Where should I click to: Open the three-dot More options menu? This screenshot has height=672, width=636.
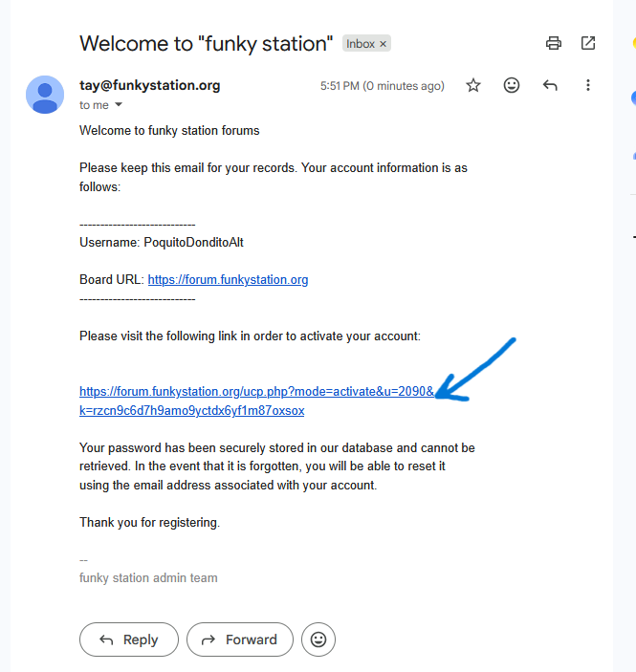pyautogui.click(x=588, y=85)
